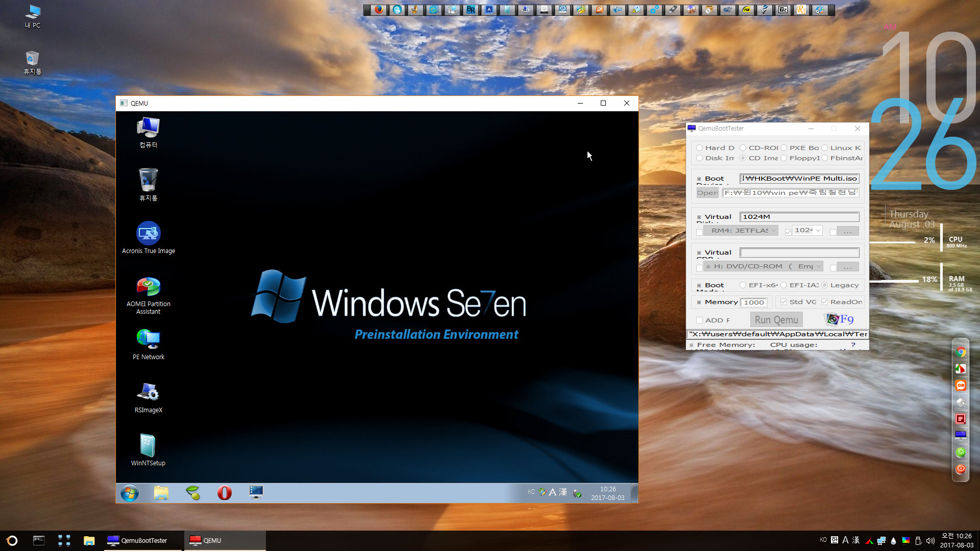
Task: Select the Hard Disk boot radio option
Action: point(700,148)
